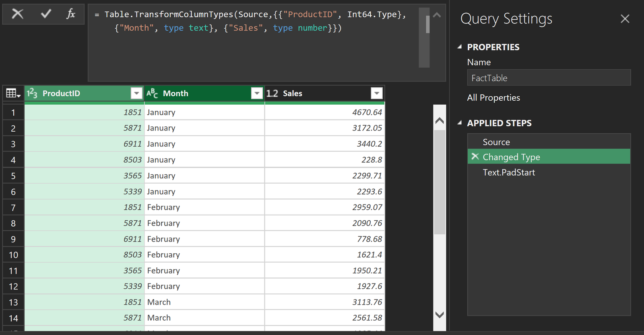Open Sales column filter dropdown
This screenshot has height=335, width=644.
click(x=376, y=93)
